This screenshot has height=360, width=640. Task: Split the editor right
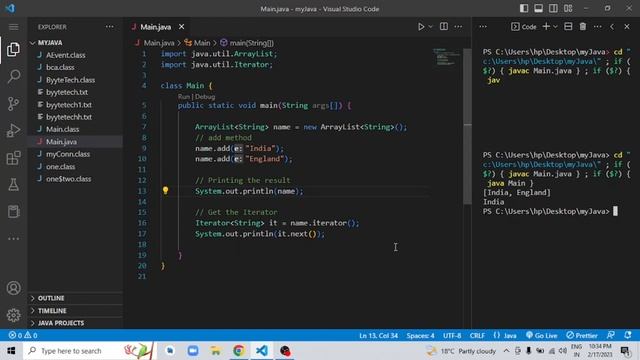tap(444, 27)
